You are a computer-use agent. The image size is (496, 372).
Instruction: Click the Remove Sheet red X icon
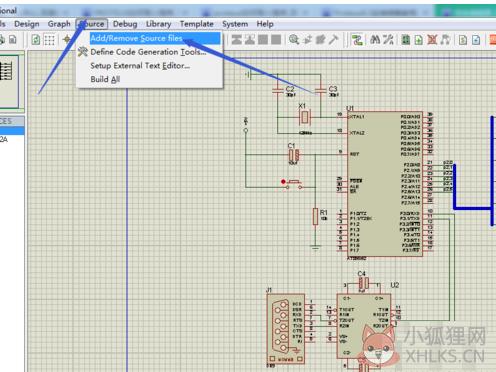432,40
